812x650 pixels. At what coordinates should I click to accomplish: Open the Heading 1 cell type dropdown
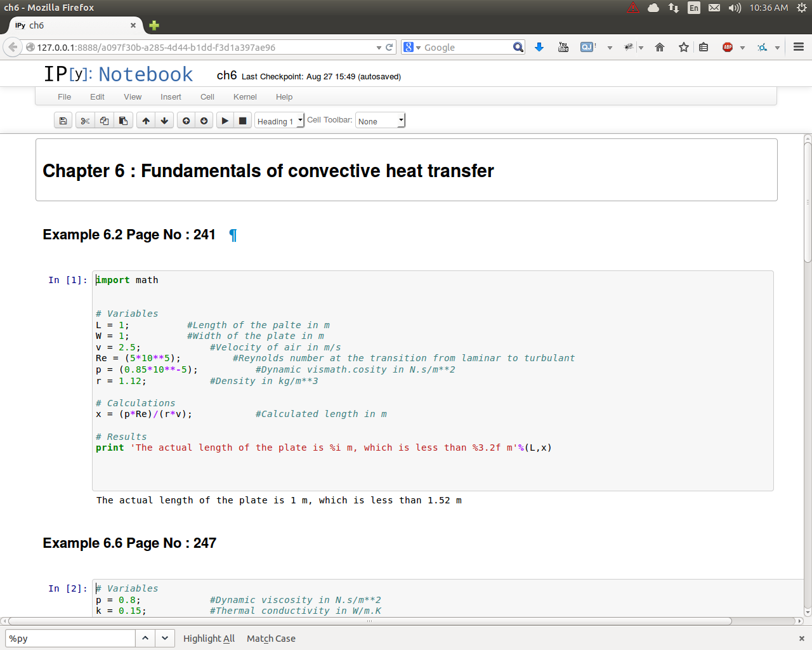[x=280, y=121]
